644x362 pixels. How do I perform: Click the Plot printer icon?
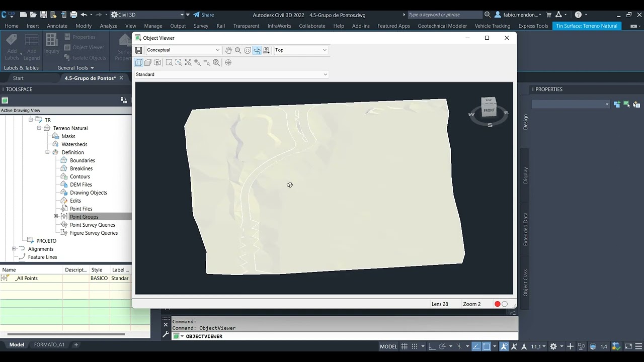coord(73,15)
